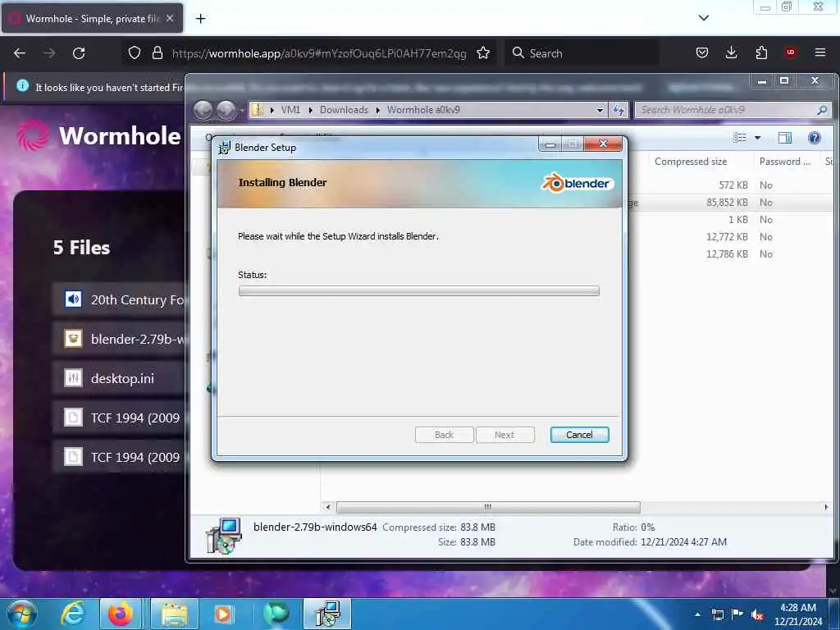Expand the more view options arrow
The height and width of the screenshot is (630, 840).
click(757, 138)
